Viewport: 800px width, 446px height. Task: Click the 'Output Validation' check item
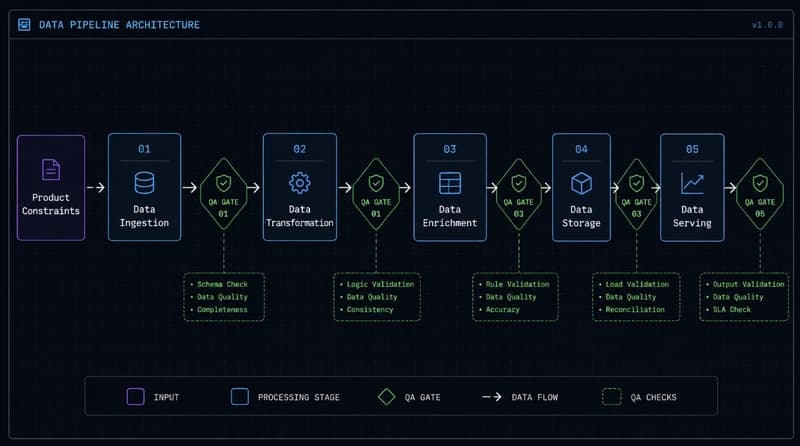748,284
